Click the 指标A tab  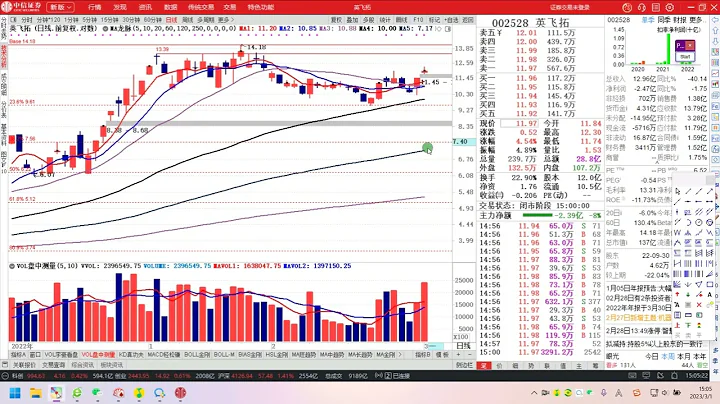(18, 355)
